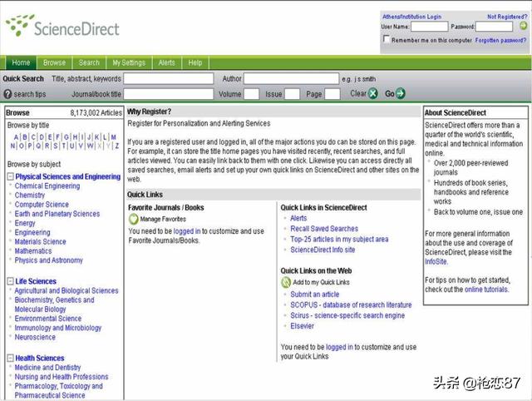Open Athens/Institution Login link

(x=411, y=17)
